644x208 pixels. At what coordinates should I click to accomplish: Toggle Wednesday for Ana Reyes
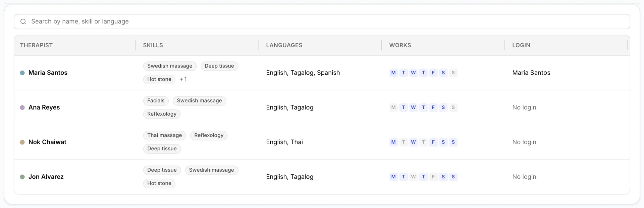tap(413, 108)
